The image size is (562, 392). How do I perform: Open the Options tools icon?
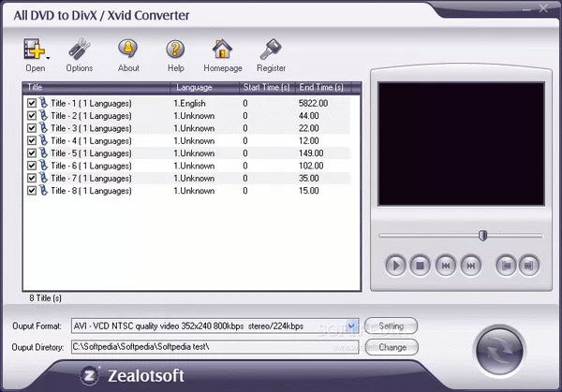[x=80, y=49]
